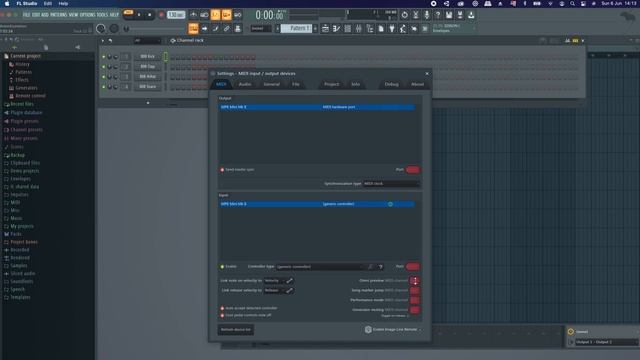Select the 808 HiHat channel button
Image resolution: width=640 pixels, height=360 pixels.
pyautogui.click(x=147, y=76)
